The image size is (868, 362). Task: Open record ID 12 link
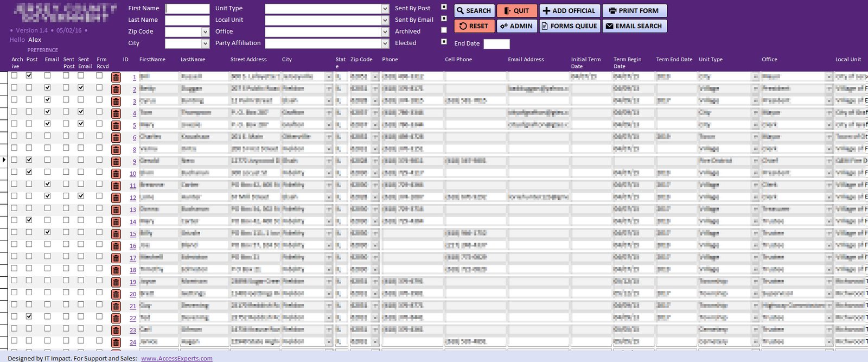tap(133, 198)
